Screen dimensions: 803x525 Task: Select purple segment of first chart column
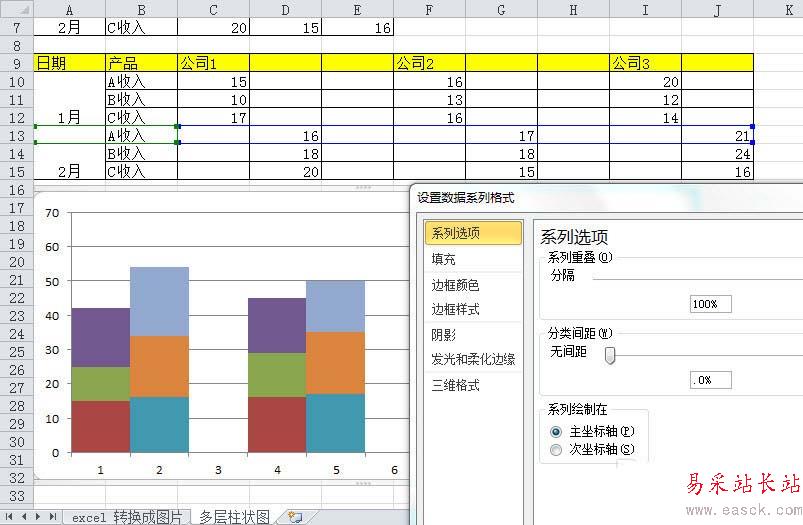coord(101,338)
